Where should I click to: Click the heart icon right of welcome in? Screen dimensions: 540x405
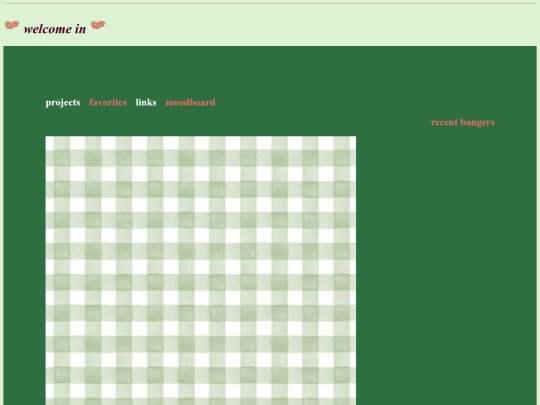tap(98, 25)
